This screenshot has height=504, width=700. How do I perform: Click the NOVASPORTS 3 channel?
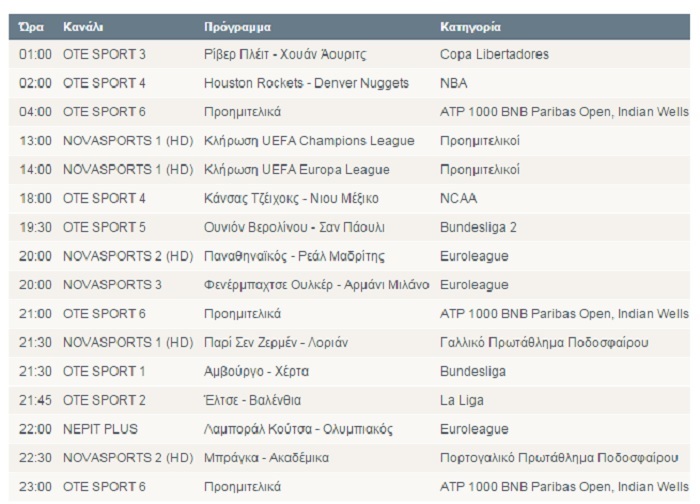pyautogui.click(x=111, y=285)
